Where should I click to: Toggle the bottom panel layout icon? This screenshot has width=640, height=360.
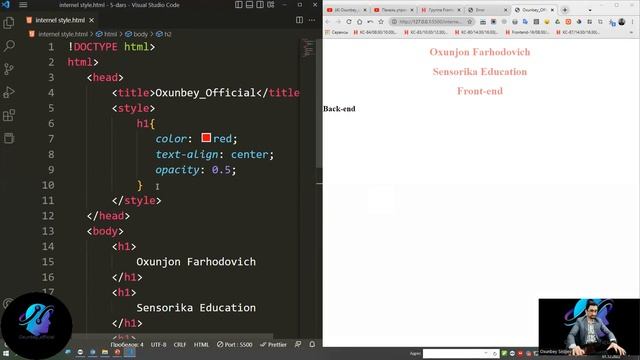(249, 5)
